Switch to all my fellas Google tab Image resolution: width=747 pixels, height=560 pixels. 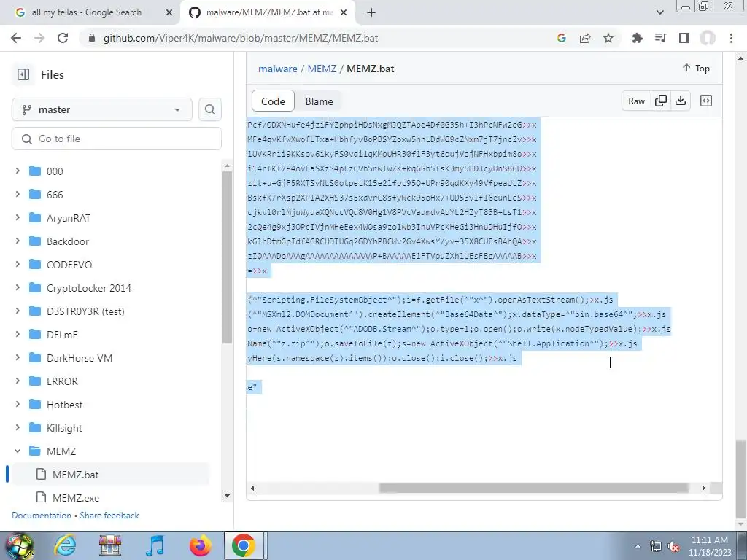87,12
